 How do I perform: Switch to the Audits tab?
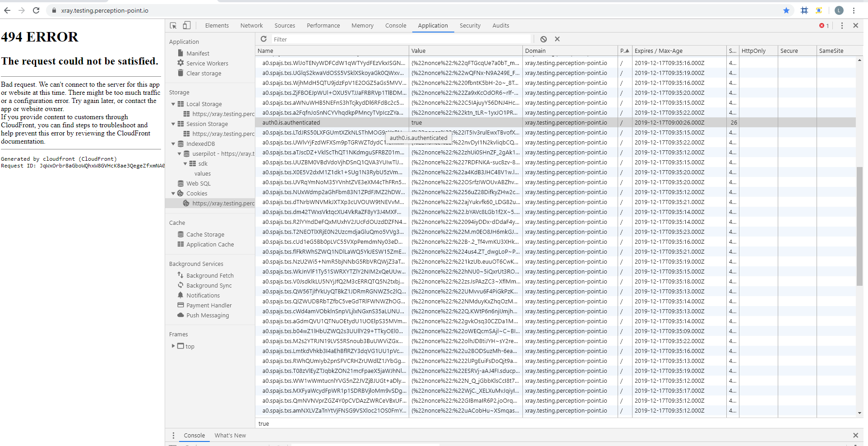[x=501, y=26]
